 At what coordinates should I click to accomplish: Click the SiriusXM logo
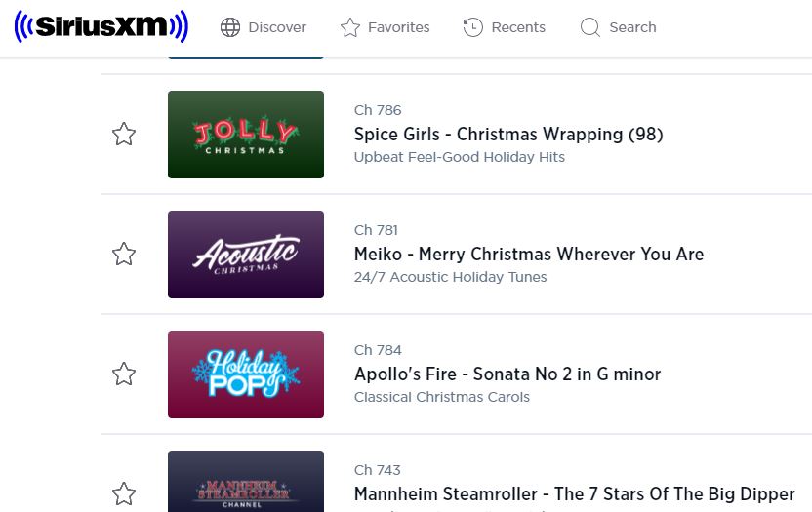click(x=101, y=26)
